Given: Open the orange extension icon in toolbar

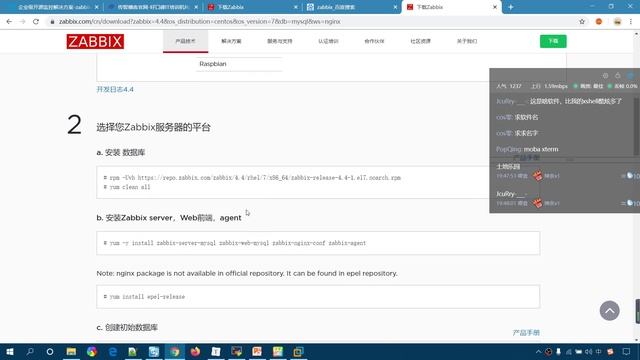Looking at the screenshot, I should coord(599,22).
